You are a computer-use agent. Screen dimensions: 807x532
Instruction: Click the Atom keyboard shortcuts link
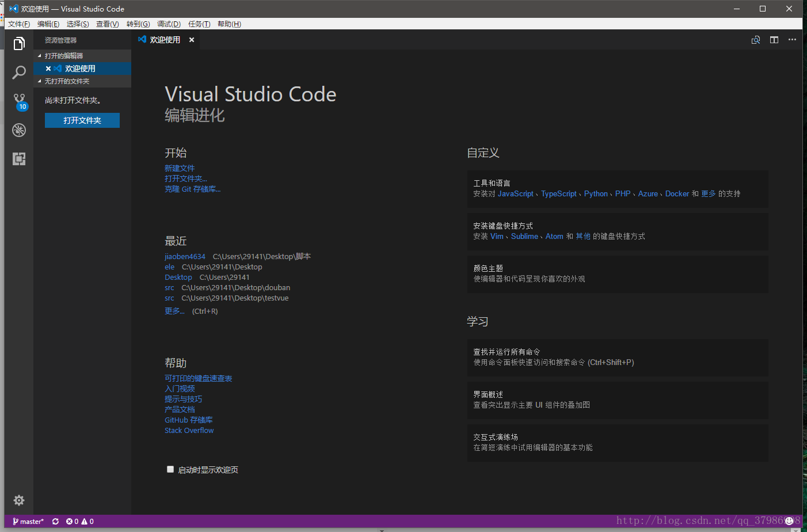tap(554, 236)
